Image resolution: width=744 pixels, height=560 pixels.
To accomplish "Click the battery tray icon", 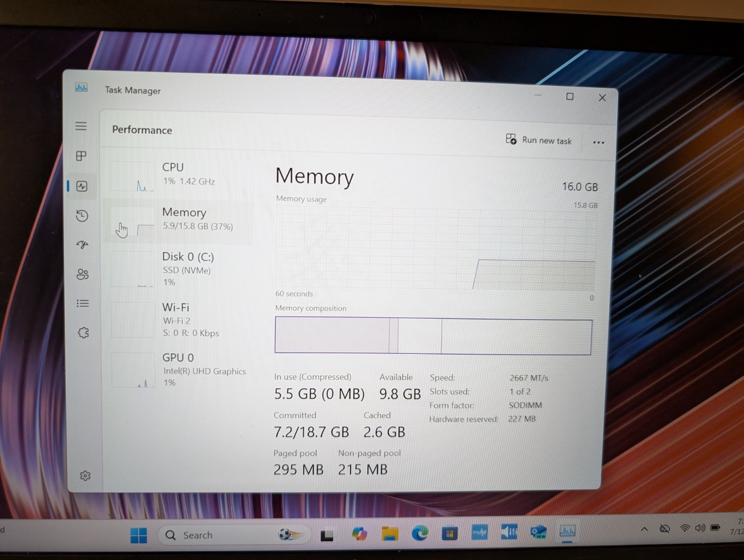I will pyautogui.click(x=715, y=527).
